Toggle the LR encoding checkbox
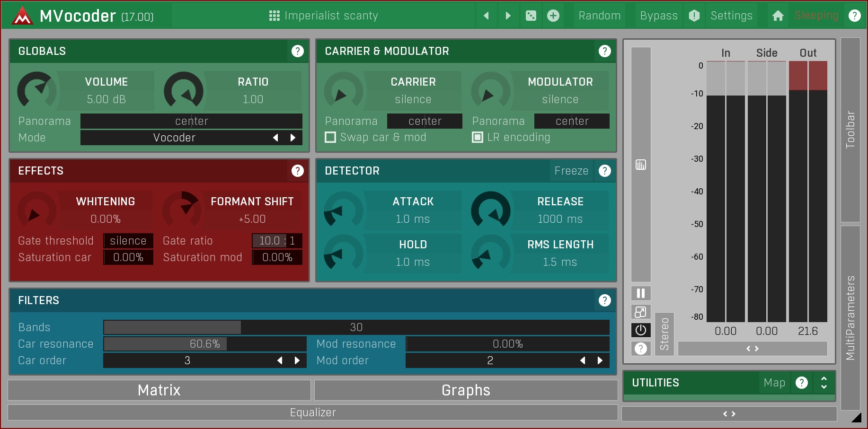 click(478, 137)
